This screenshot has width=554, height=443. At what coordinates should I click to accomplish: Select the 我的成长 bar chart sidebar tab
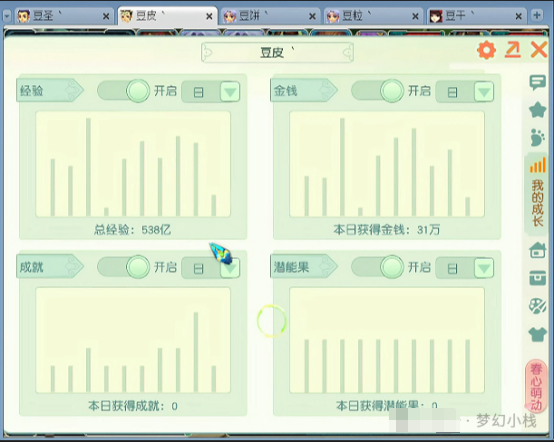(x=537, y=194)
